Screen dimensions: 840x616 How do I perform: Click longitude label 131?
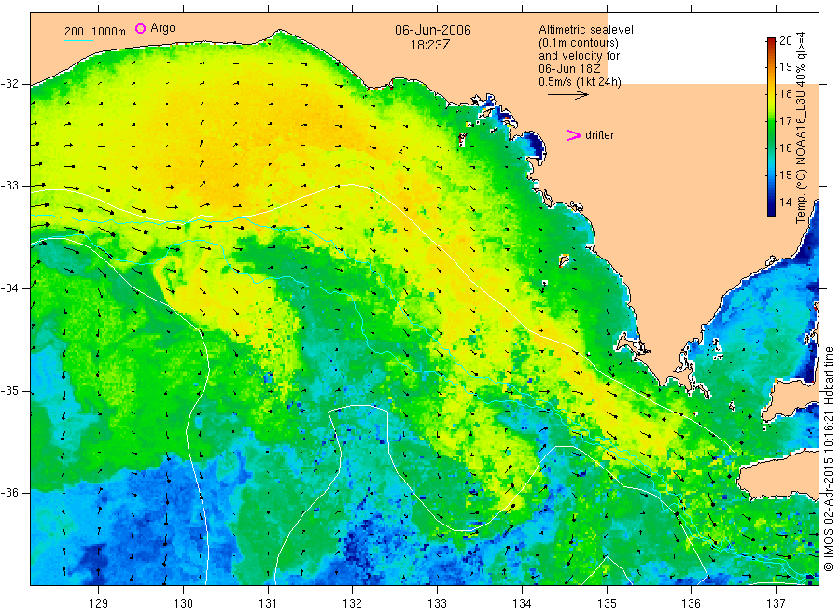coord(268,604)
